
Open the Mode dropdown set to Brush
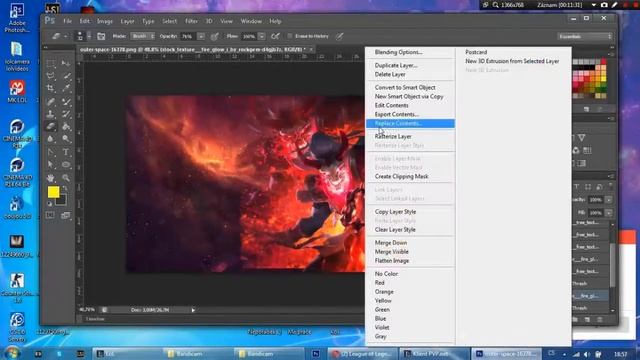142,36
